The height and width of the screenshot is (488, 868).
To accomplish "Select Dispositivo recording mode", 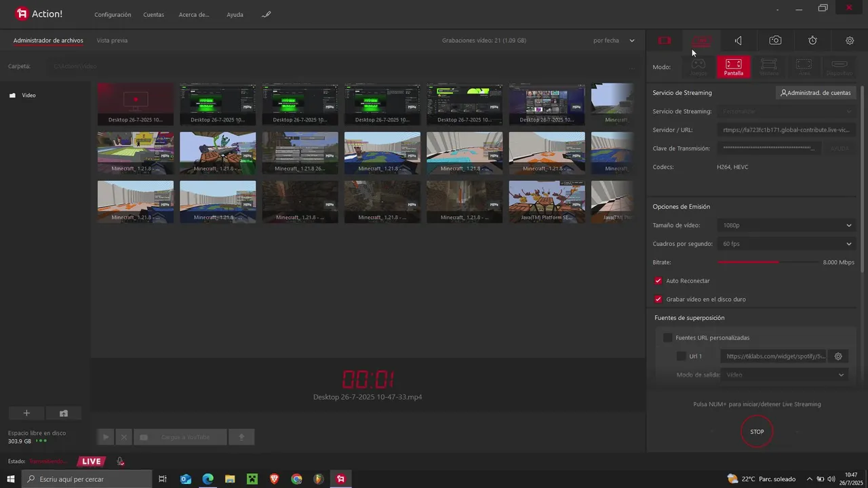I will 840,66.
